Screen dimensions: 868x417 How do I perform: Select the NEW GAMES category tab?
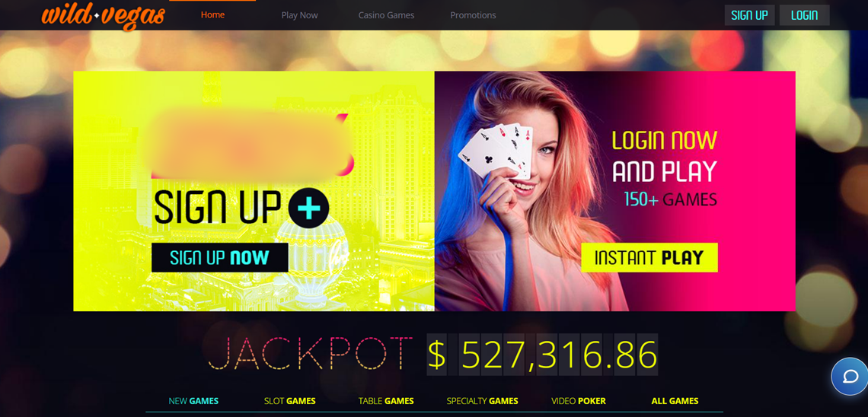pyautogui.click(x=193, y=401)
